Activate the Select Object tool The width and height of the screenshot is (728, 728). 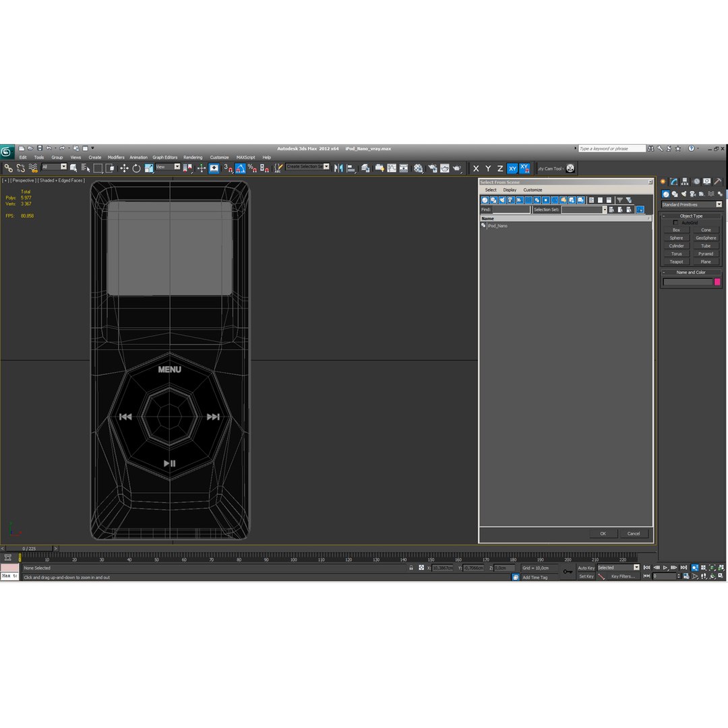(73, 168)
